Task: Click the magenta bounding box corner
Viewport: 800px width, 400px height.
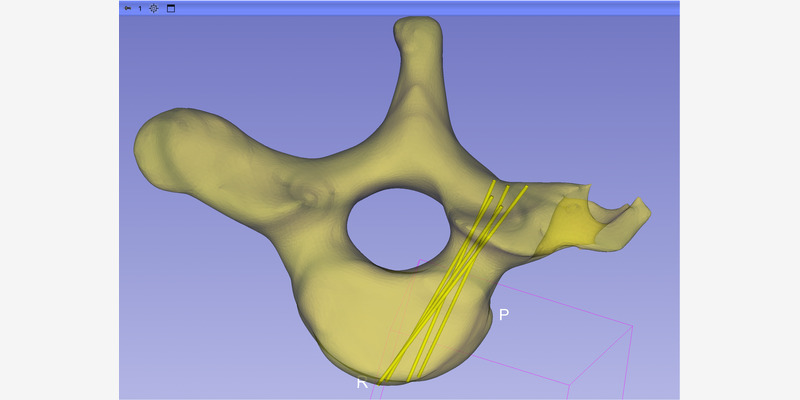Action: pyautogui.click(x=632, y=325)
